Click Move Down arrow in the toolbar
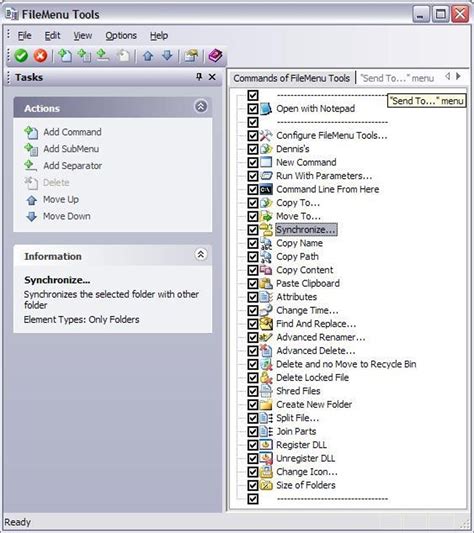Image resolution: width=474 pixels, height=533 pixels. pyautogui.click(x=167, y=55)
